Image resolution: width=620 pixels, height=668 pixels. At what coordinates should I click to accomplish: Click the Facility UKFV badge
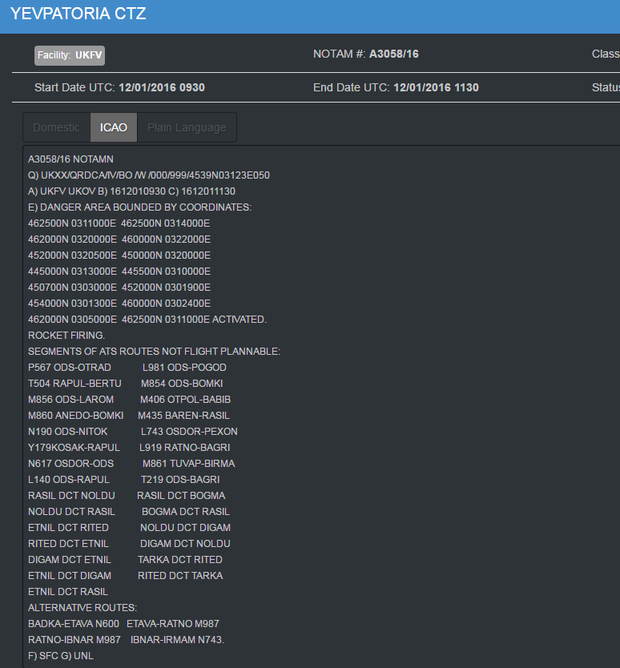coord(69,54)
